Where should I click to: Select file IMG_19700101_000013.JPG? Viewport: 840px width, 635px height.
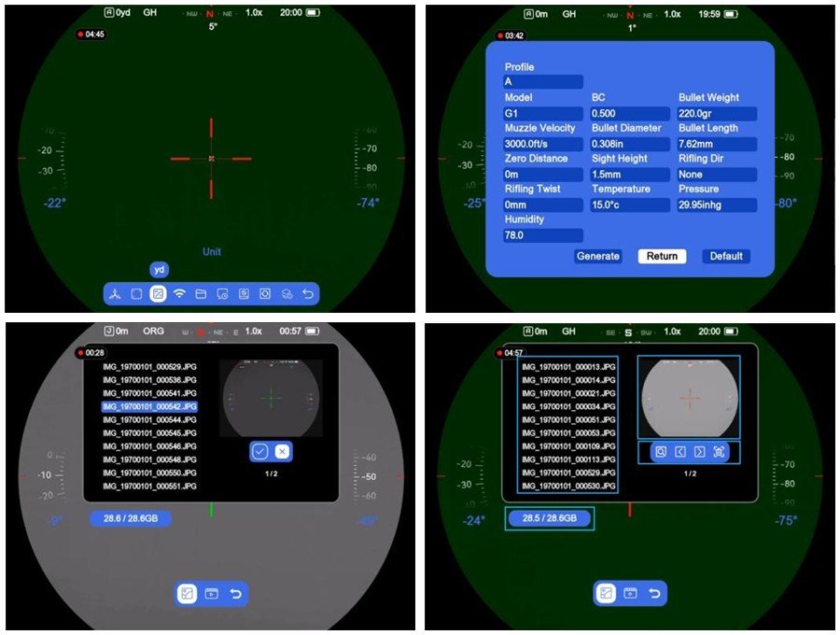click(x=568, y=367)
